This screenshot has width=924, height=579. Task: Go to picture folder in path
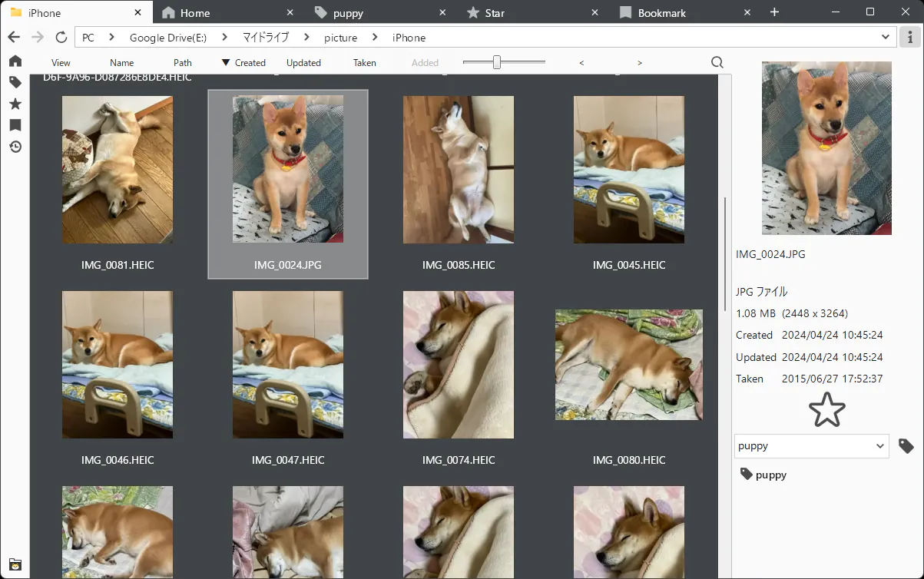click(x=340, y=38)
